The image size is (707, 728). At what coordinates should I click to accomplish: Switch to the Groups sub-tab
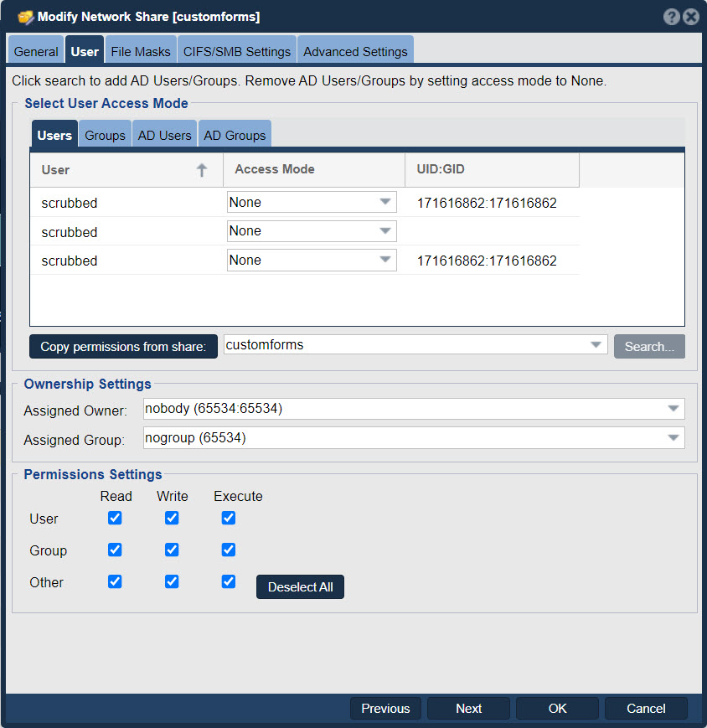(x=105, y=135)
